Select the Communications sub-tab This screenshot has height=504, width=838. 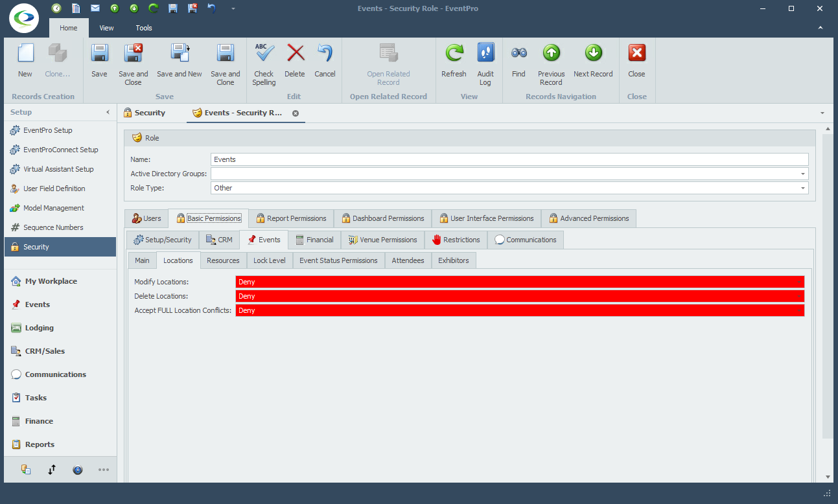tap(526, 240)
